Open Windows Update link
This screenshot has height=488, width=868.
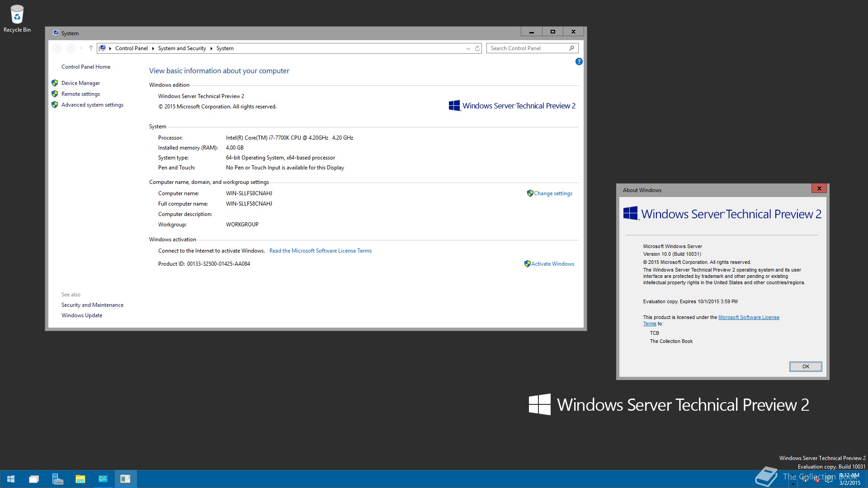click(x=82, y=315)
